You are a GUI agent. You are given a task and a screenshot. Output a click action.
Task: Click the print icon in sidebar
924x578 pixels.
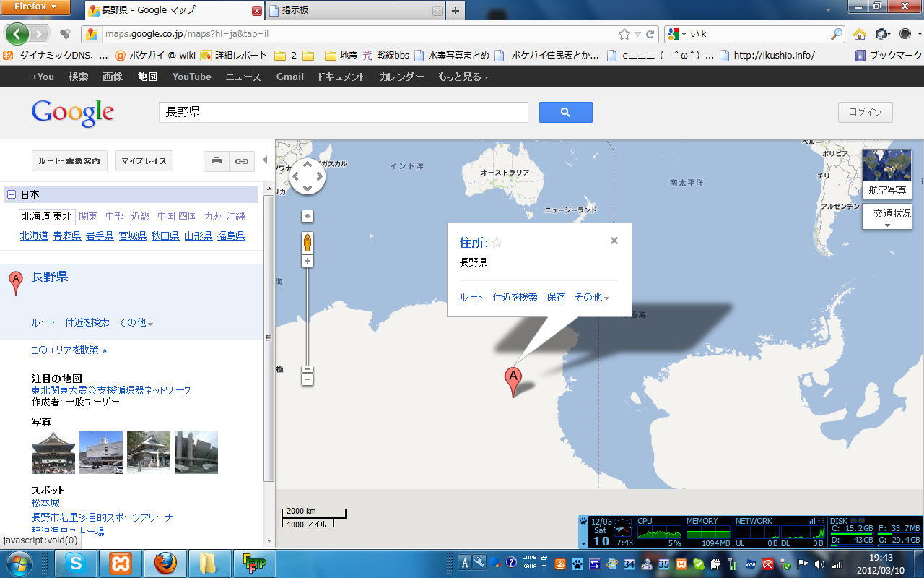[x=217, y=161]
